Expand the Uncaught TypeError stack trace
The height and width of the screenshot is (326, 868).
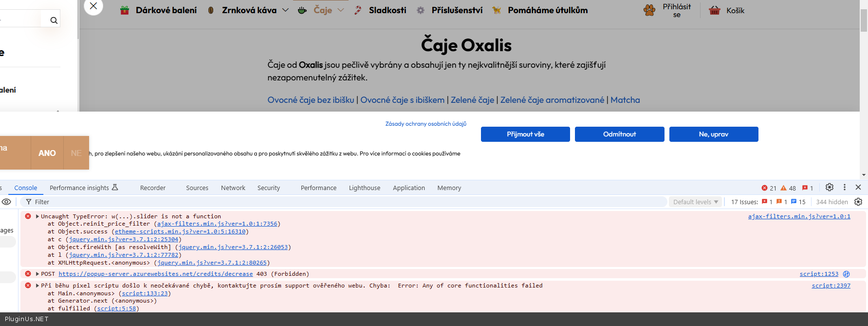(x=37, y=216)
